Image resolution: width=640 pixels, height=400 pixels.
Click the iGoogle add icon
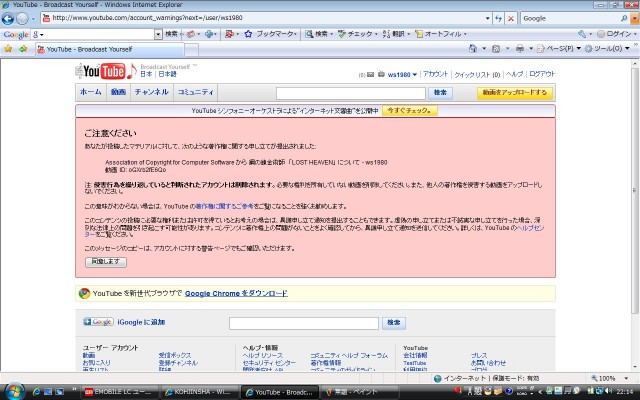click(98, 322)
